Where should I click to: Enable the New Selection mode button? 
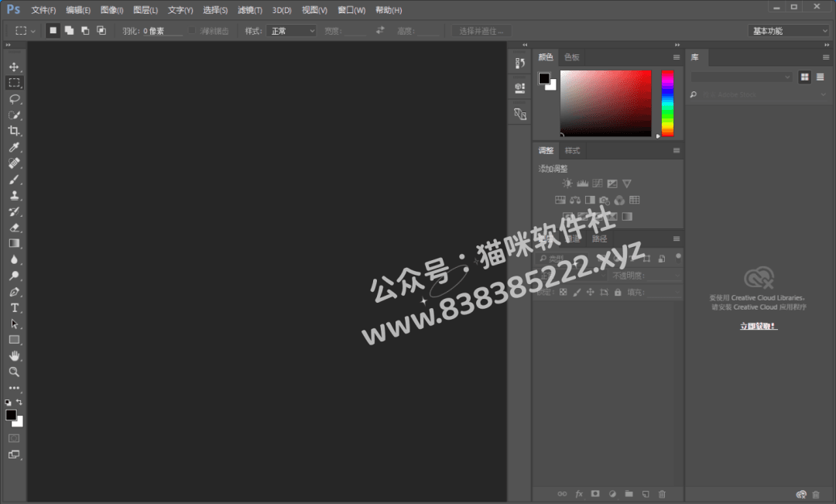pos(53,30)
